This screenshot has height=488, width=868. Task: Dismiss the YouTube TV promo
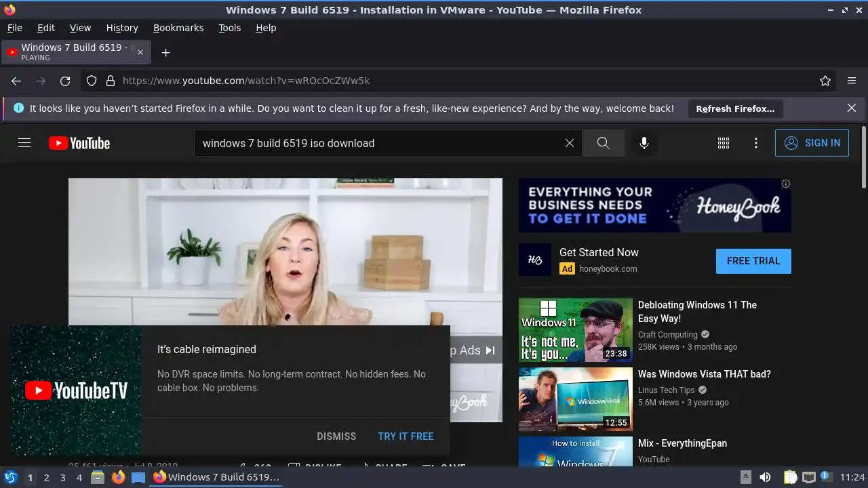(x=336, y=436)
